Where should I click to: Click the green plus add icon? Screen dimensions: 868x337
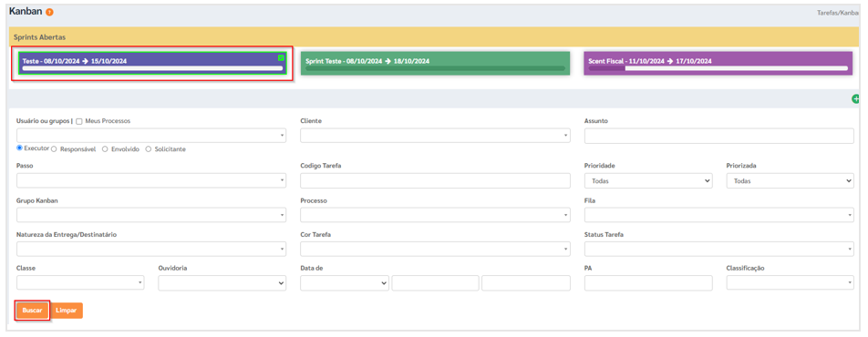point(855,99)
